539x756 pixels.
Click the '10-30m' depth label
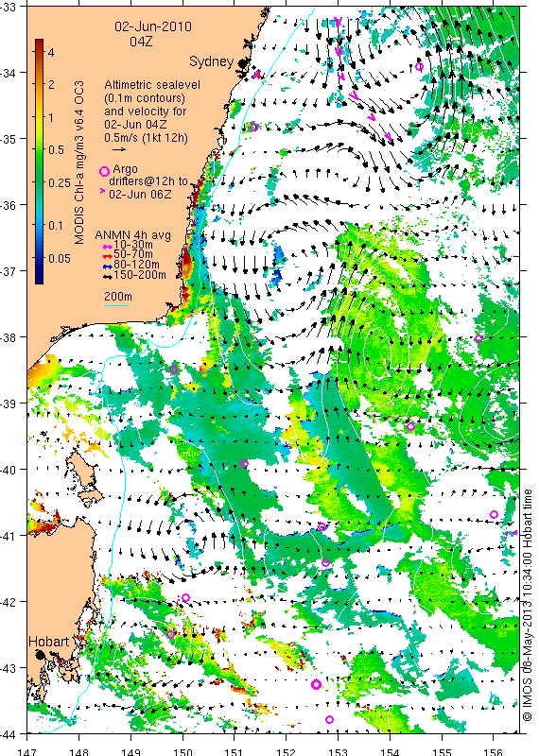click(x=133, y=245)
